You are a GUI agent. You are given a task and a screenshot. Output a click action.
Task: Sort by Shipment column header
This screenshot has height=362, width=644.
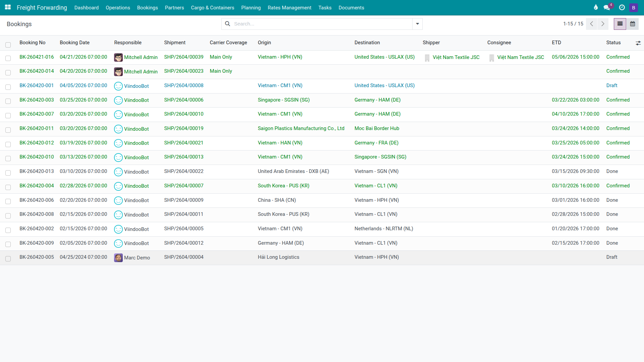point(175,43)
